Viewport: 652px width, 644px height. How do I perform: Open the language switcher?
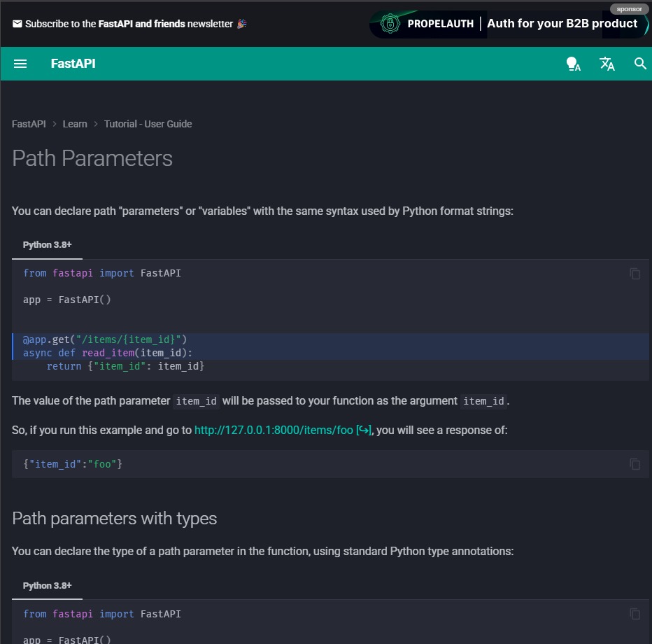607,64
